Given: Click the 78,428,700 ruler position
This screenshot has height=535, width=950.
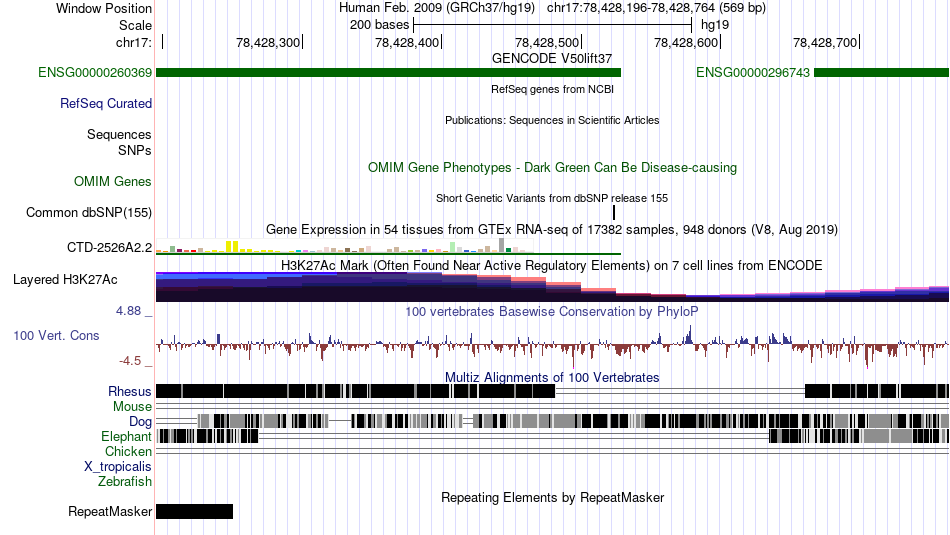Looking at the screenshot, I should click(825, 42).
